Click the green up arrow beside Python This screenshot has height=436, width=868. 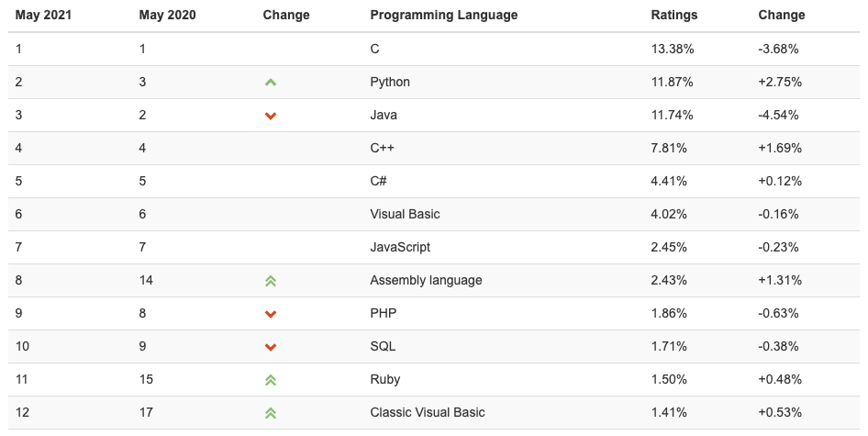(270, 83)
